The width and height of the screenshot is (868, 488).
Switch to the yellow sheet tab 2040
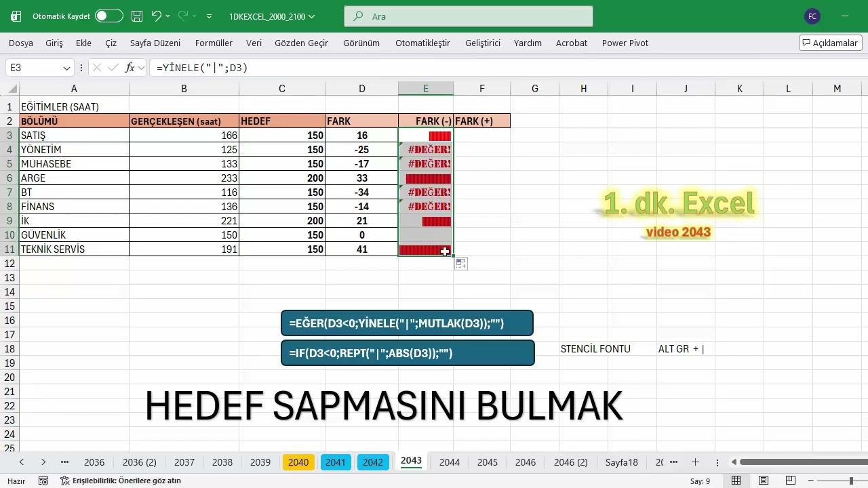click(x=298, y=462)
